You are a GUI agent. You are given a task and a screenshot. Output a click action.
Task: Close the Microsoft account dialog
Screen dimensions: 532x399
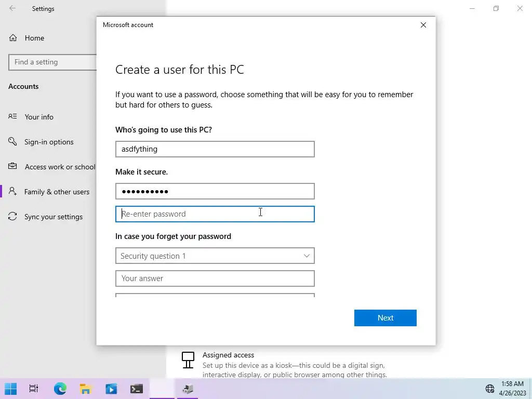pos(423,25)
